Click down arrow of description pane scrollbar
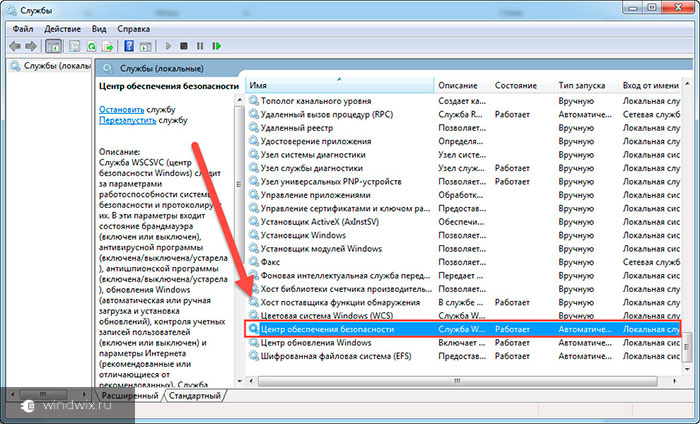700x424 pixels. coord(240,381)
